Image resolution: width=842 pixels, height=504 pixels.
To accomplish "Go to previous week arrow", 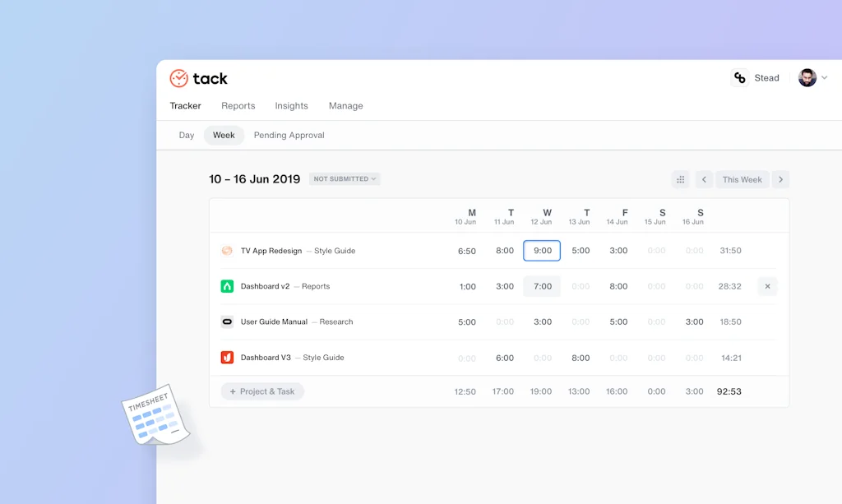I will pos(704,179).
